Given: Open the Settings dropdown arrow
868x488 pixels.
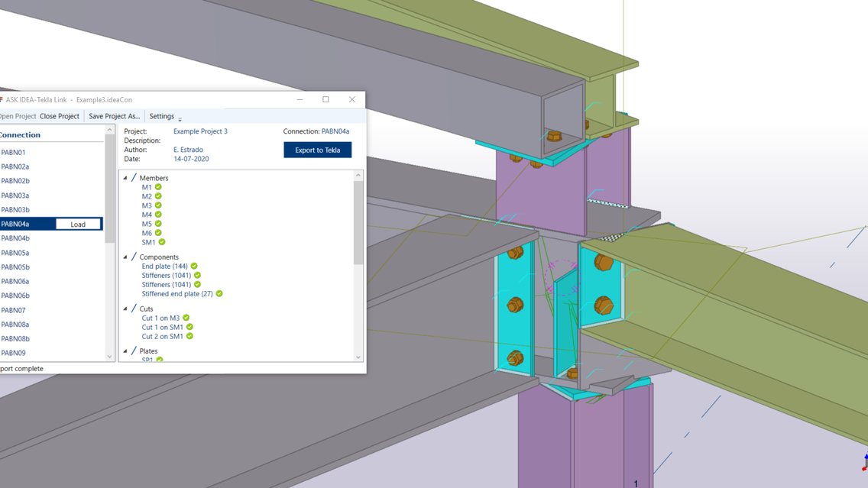Looking at the screenshot, I should point(180,119).
